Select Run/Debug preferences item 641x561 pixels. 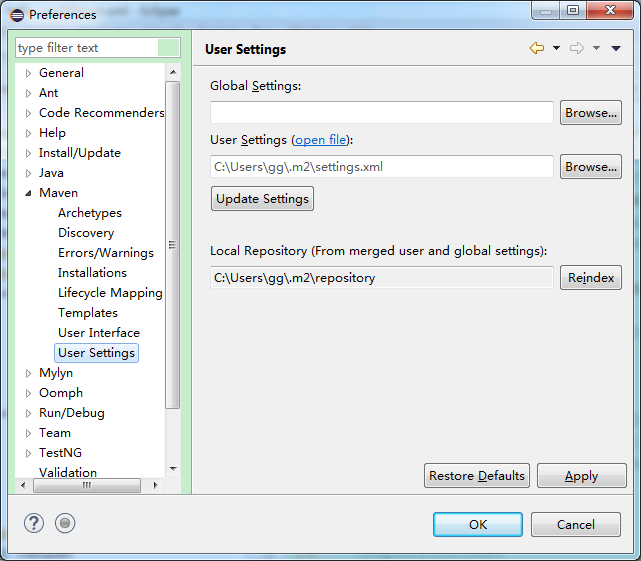(72, 413)
